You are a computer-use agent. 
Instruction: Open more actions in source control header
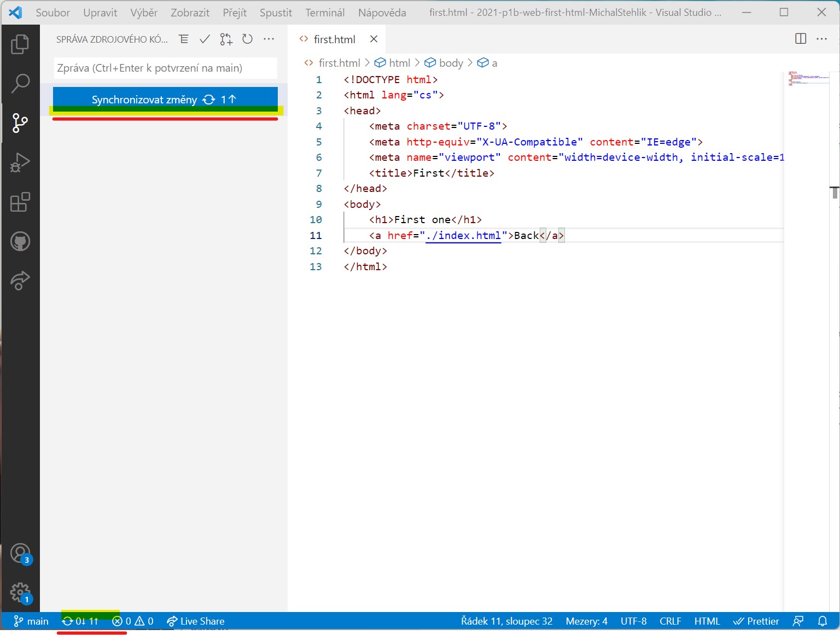[x=269, y=39]
